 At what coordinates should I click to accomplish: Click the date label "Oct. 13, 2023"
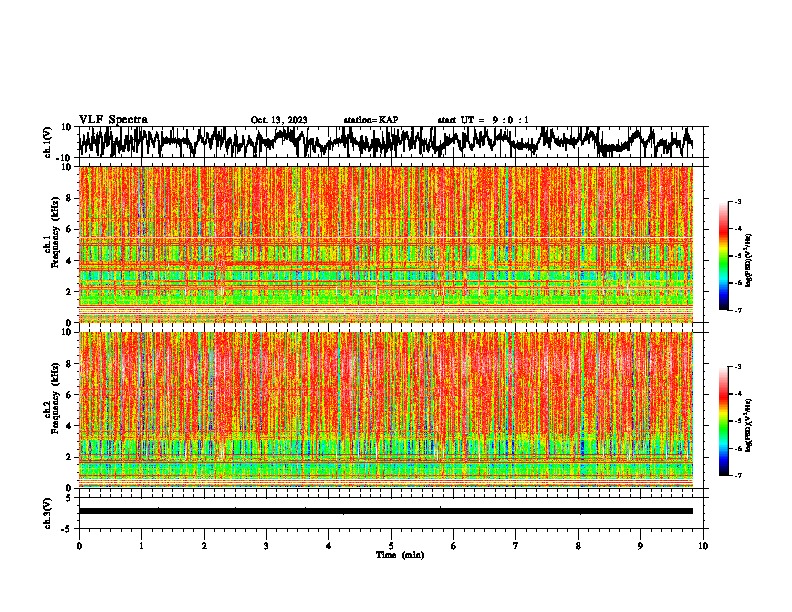tap(279, 120)
